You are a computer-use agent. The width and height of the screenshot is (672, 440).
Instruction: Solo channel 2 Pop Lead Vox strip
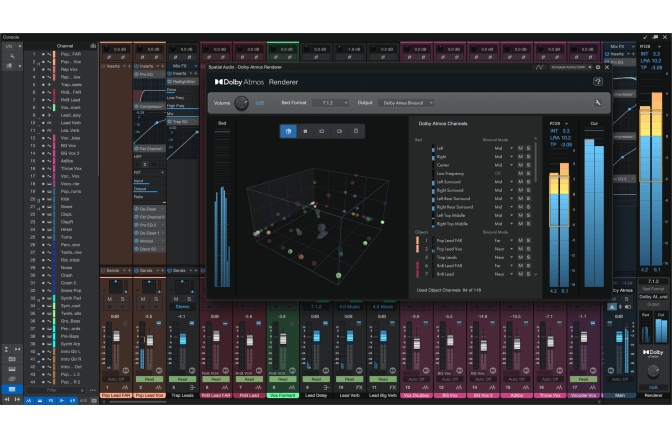pos(156,299)
